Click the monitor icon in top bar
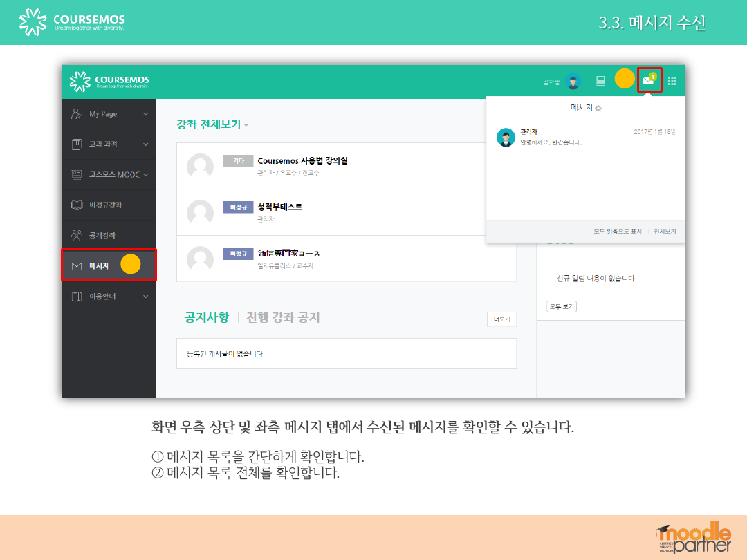Screen dimensions: 747x560 coord(600,81)
